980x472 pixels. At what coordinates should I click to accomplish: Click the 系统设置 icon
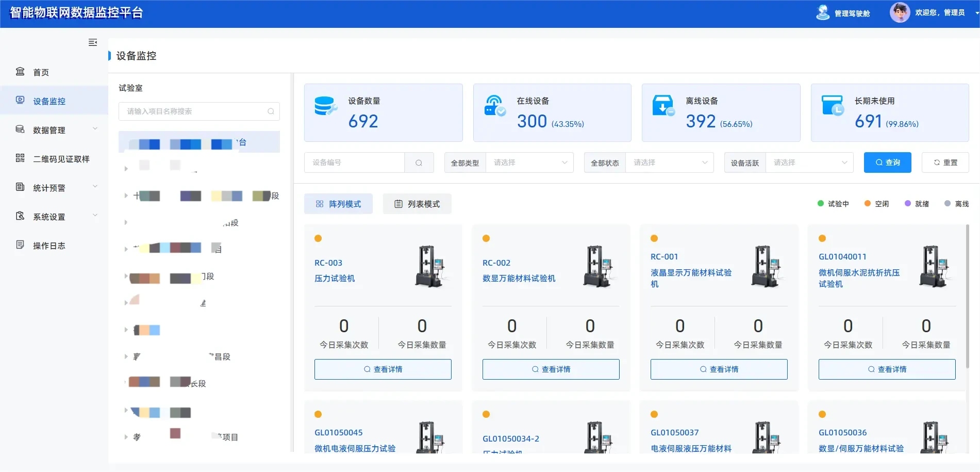tap(20, 216)
